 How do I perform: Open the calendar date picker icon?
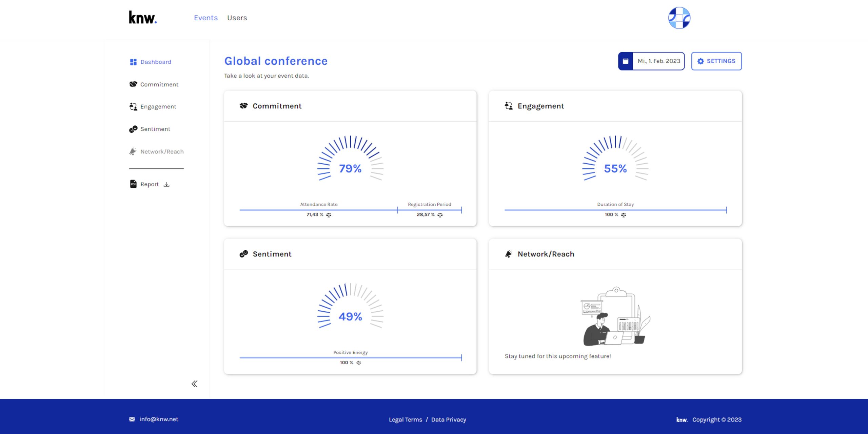click(x=626, y=61)
